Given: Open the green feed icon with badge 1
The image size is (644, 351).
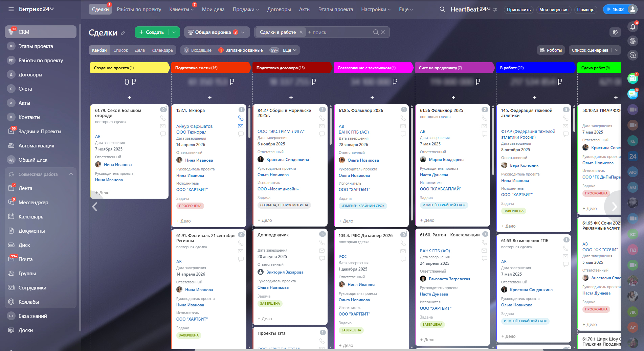Looking at the screenshot, I should [632, 78].
